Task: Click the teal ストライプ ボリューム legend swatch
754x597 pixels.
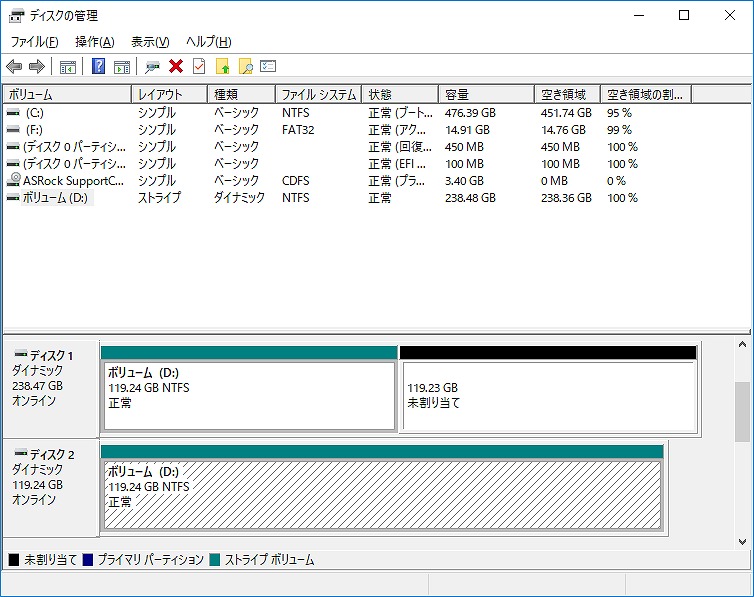Action: 214,560
